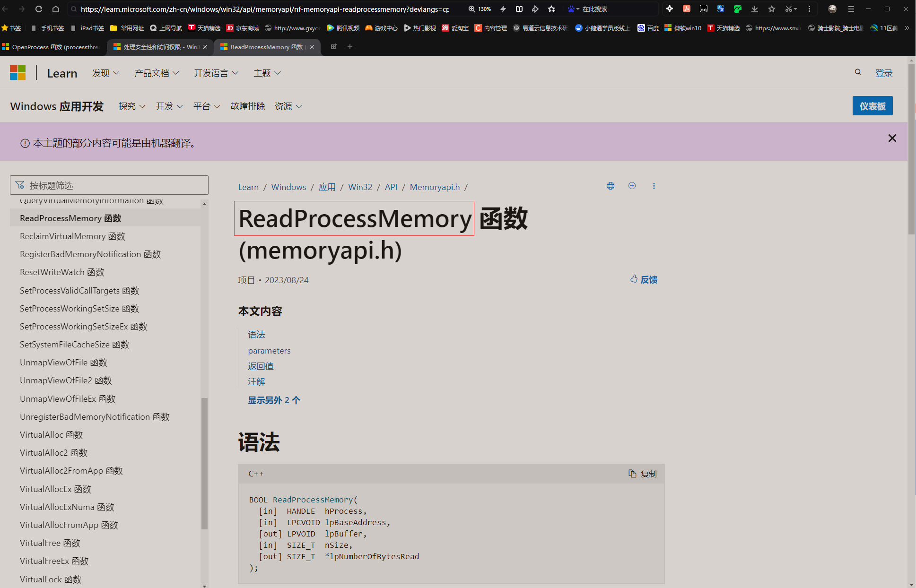Screen dimensions: 916x588
Task: Open the three-dot more actions menu
Action: click(654, 186)
